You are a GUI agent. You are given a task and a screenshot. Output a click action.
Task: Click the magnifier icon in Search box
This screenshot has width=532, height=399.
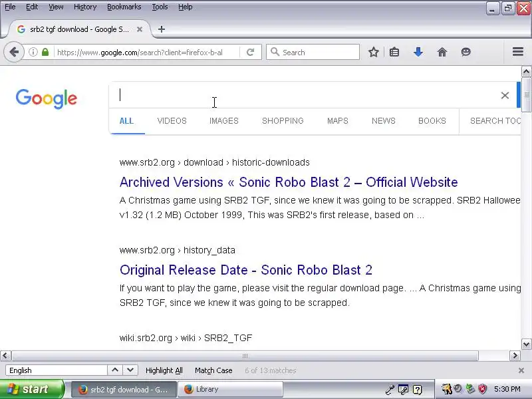[275, 52]
